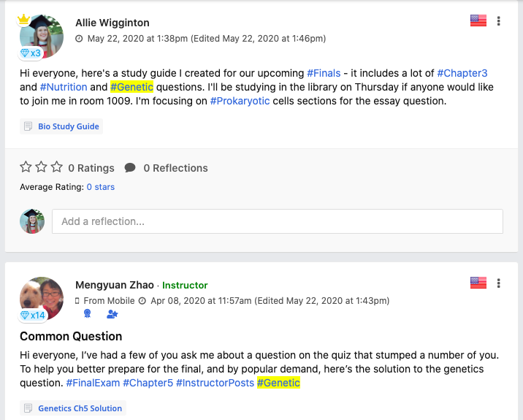
Task: Click in the Add a reflection field
Action: tap(277, 221)
